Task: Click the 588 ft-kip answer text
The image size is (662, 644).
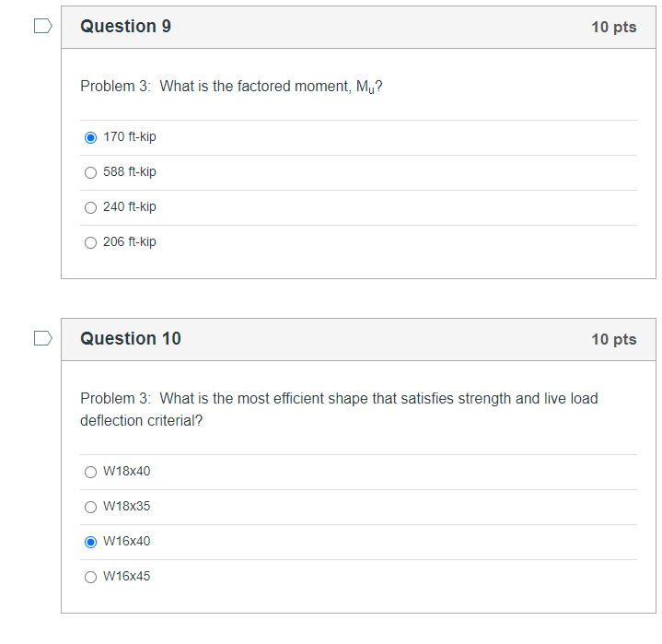Action: [x=130, y=172]
